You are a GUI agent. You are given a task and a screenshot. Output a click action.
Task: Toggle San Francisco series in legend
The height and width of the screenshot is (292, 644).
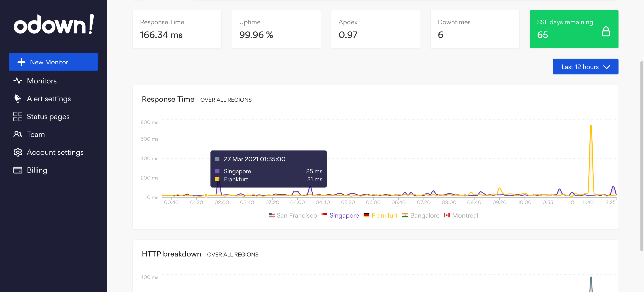click(297, 215)
